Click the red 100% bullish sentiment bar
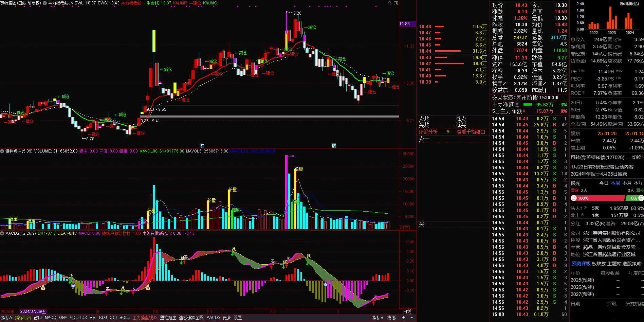The image size is (644, 322). tap(598, 198)
